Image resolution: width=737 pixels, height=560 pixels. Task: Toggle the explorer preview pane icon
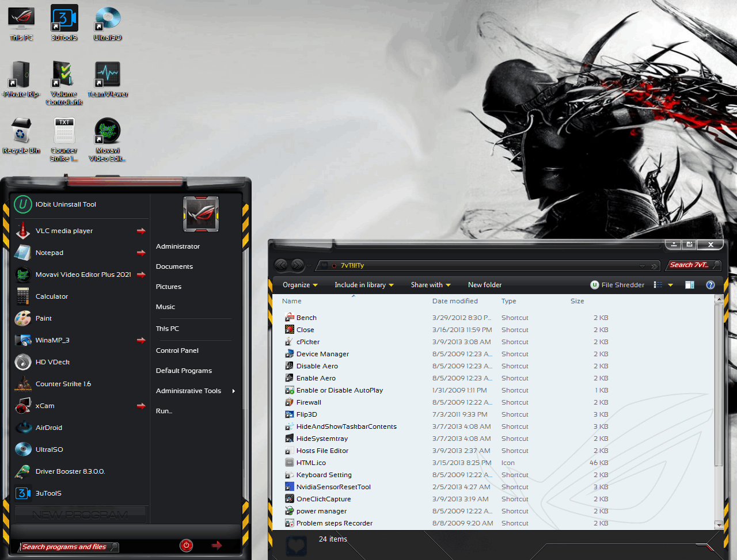690,285
